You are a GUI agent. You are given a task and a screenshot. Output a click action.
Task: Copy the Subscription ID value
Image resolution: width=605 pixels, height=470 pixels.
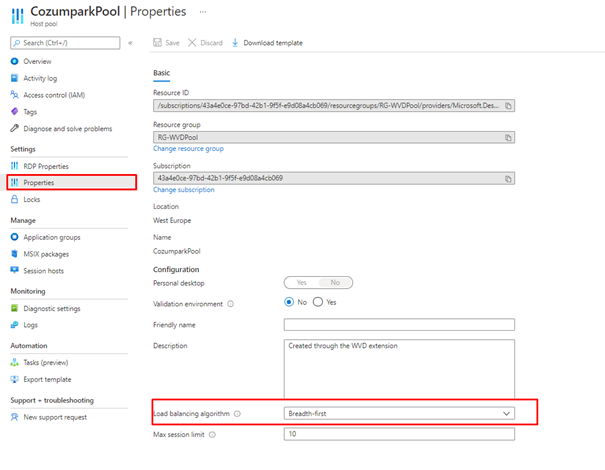click(x=508, y=179)
